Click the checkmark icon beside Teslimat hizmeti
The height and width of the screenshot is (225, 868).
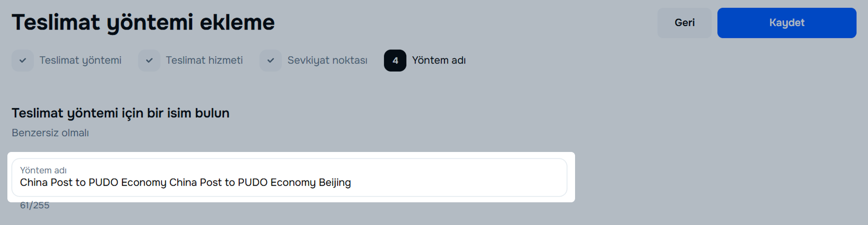click(x=149, y=61)
